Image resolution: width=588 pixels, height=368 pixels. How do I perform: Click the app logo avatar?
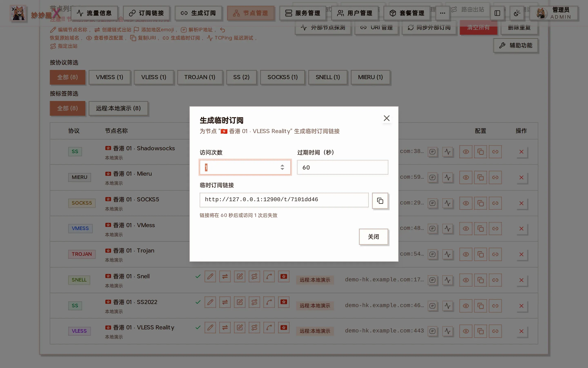18,13
